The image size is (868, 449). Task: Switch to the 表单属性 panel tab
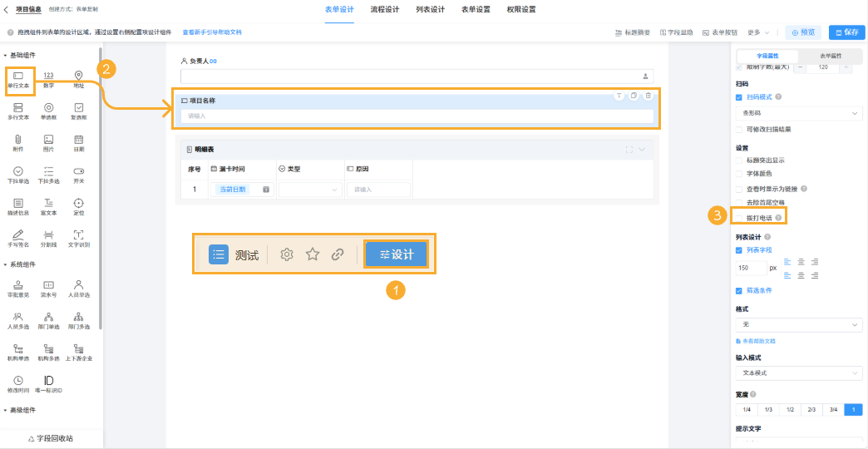(x=831, y=56)
